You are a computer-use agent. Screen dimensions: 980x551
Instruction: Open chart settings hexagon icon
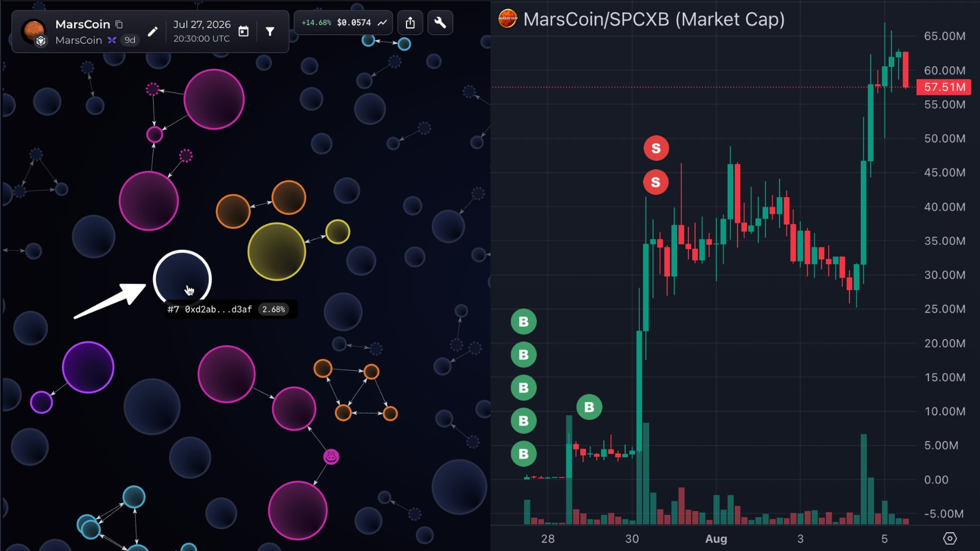[x=949, y=539]
